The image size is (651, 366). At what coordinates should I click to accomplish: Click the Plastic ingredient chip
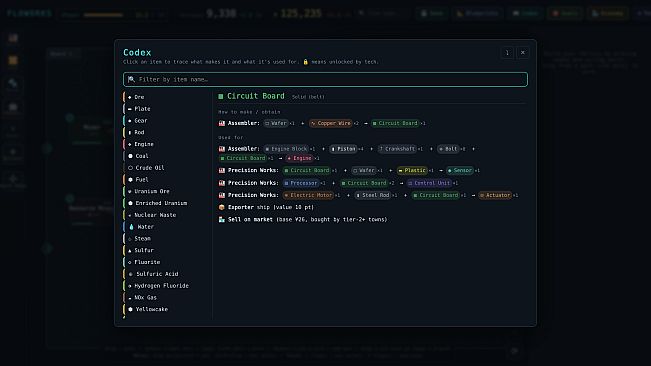pyautogui.click(x=412, y=170)
